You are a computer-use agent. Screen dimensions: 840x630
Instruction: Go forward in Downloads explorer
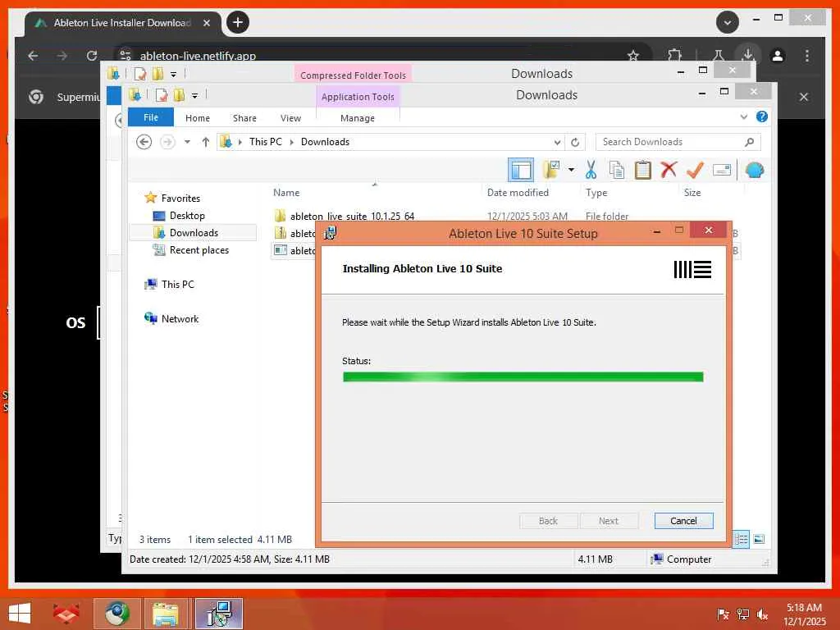[x=167, y=142]
